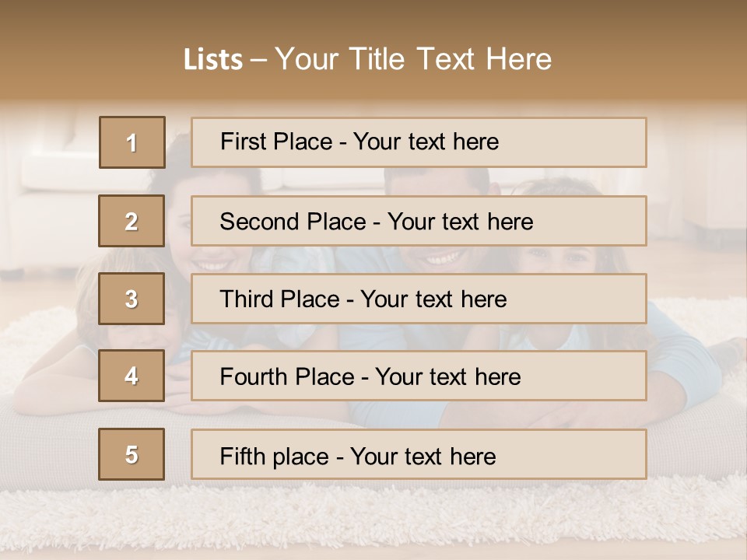Image resolution: width=747 pixels, height=560 pixels.
Task: Select the "Fourth Place" text box
Action: [419, 376]
